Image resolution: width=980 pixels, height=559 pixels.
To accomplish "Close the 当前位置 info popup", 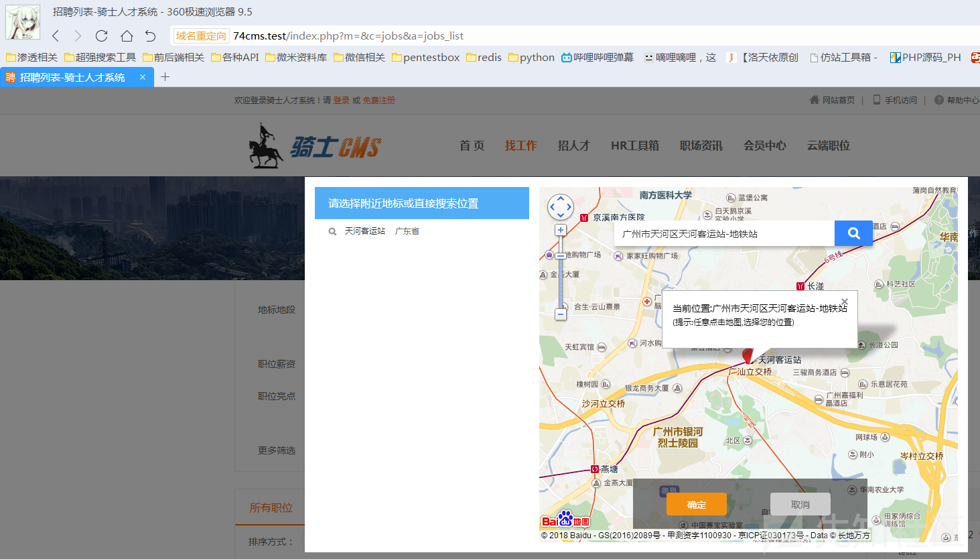I will pos(845,301).
